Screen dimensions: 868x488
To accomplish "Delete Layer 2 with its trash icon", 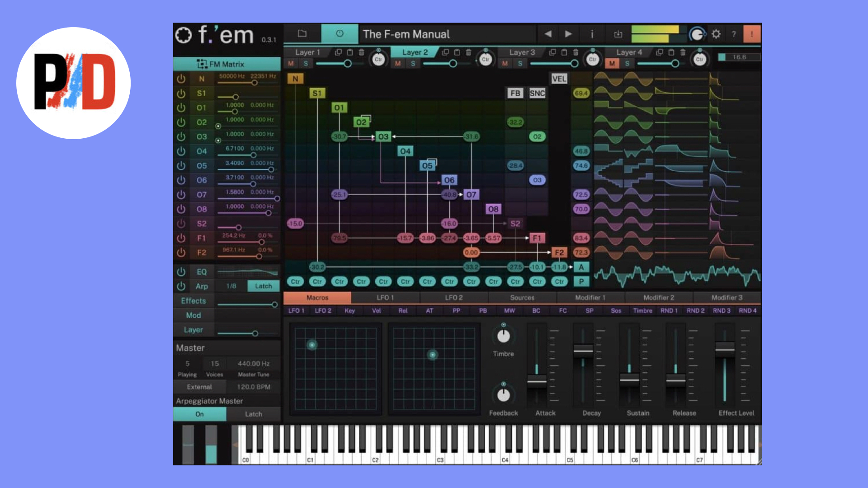I will coord(468,52).
